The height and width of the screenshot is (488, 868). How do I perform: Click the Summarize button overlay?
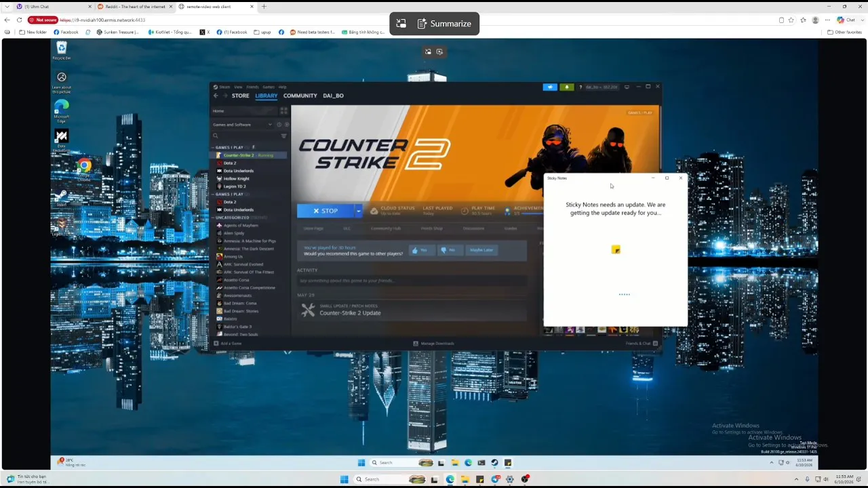[x=444, y=24]
